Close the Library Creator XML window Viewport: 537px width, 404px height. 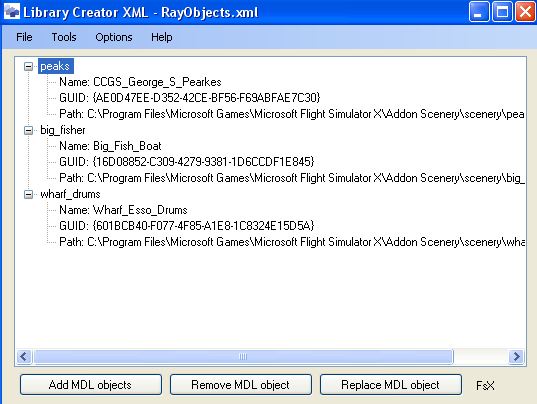tap(525, 12)
